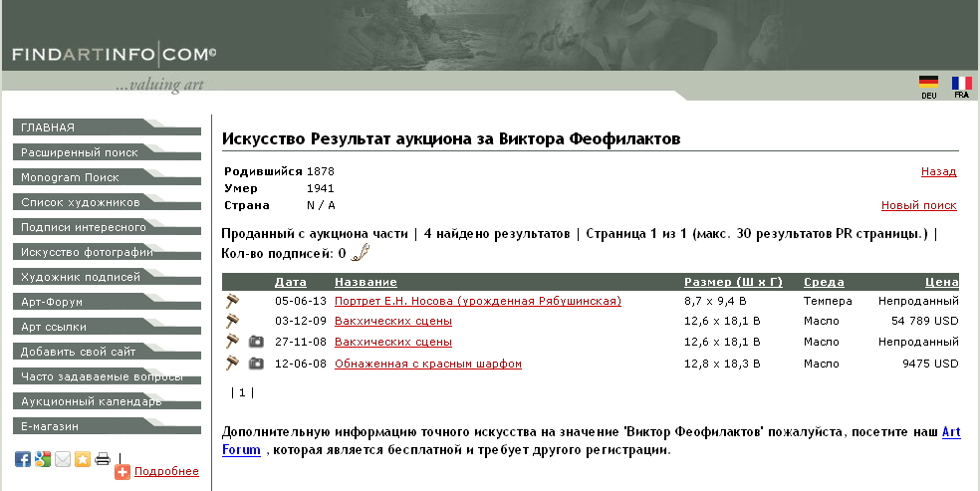Click the Google bookmark share icon
Viewport: 980px width, 491px height.
point(43,459)
